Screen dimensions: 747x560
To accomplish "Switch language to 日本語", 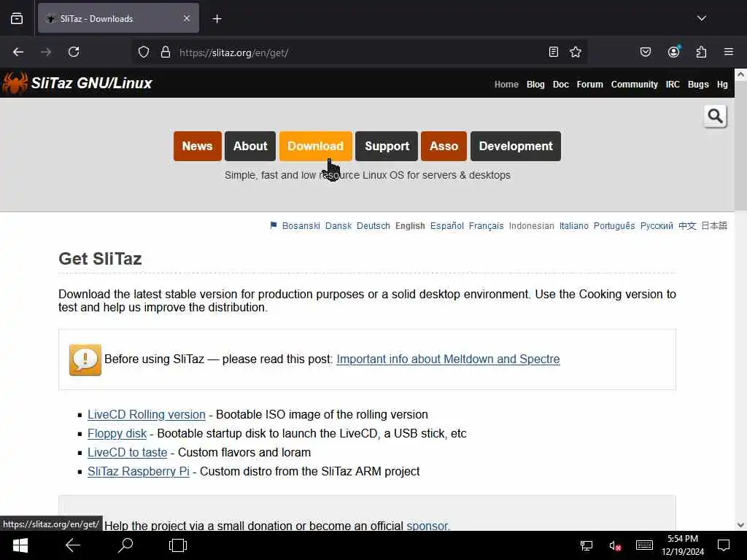I will pyautogui.click(x=714, y=226).
